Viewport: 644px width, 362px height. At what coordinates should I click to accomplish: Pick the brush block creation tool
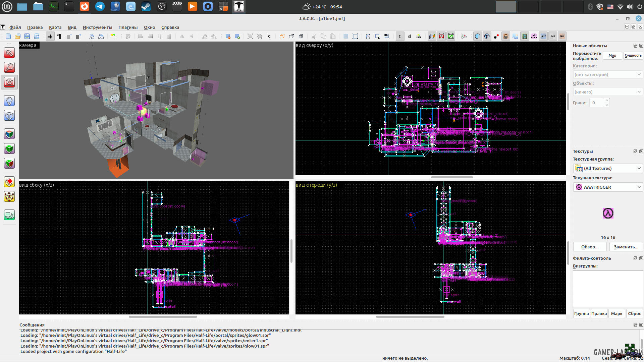9,115
